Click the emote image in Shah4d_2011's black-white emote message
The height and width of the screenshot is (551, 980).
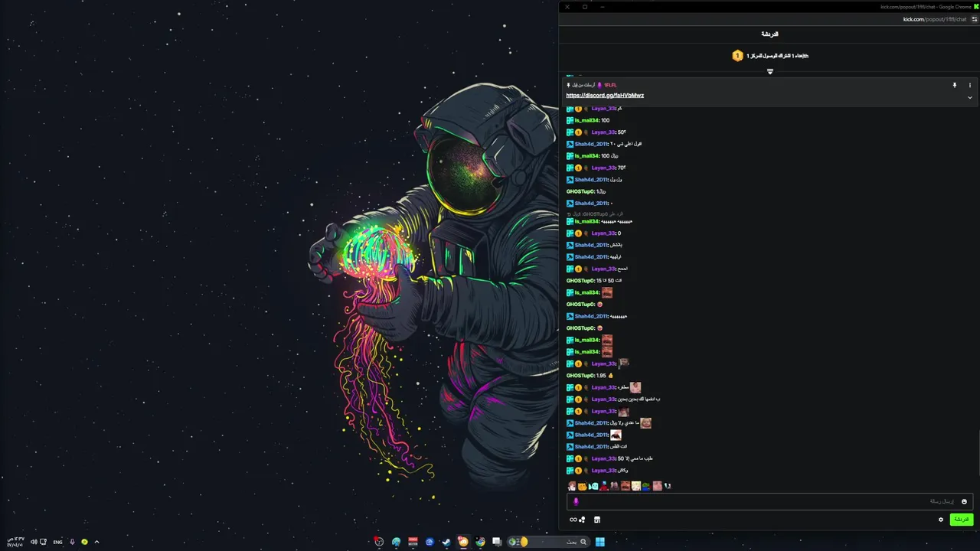[616, 435]
